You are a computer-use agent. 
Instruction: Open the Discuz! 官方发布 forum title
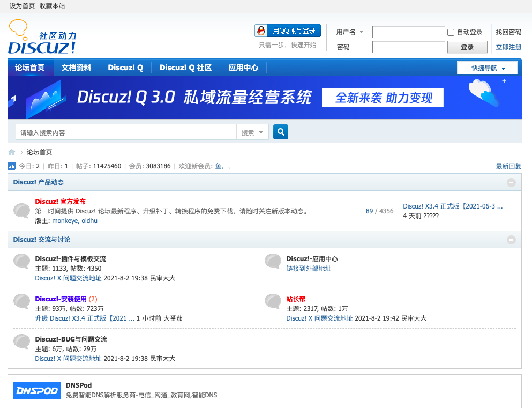pos(61,201)
